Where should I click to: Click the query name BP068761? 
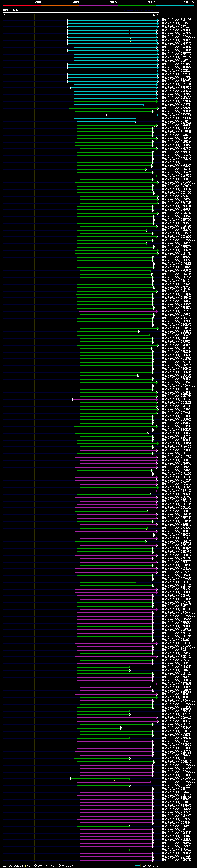11,10
